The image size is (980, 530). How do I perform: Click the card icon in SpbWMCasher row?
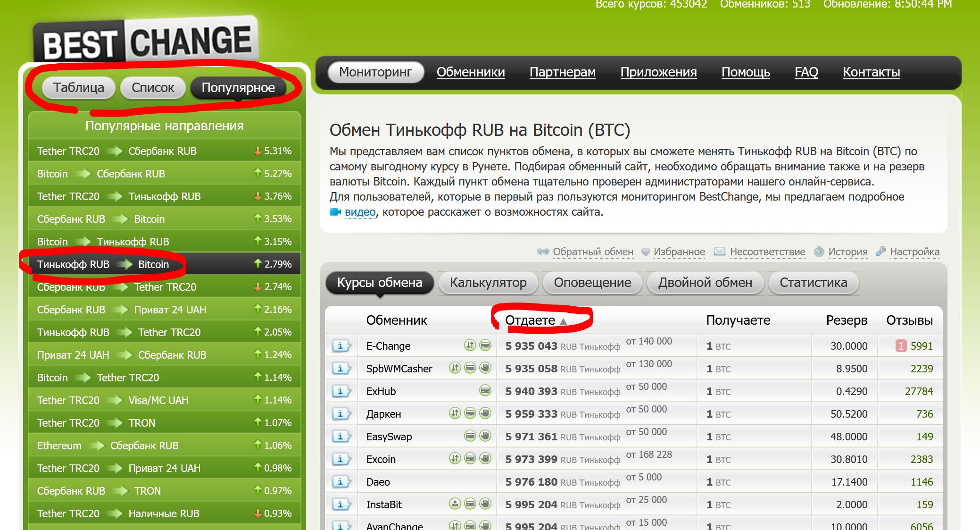click(470, 368)
